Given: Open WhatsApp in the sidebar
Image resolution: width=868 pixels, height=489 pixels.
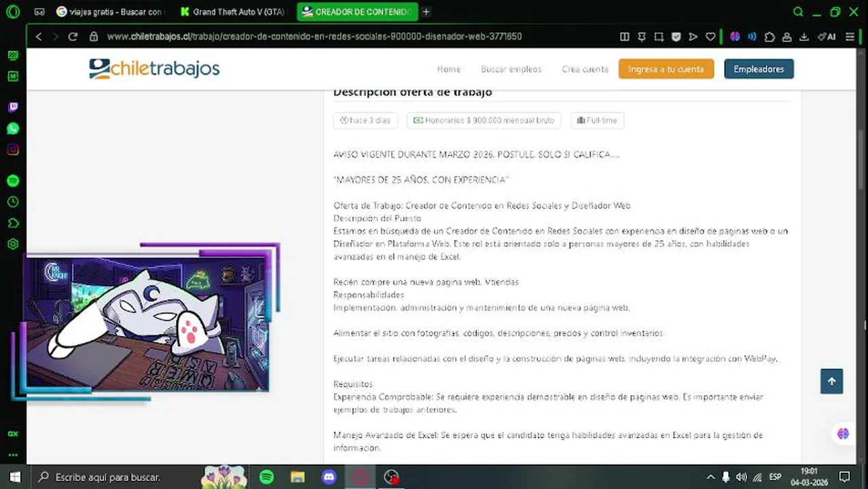Looking at the screenshot, I should coord(13,128).
